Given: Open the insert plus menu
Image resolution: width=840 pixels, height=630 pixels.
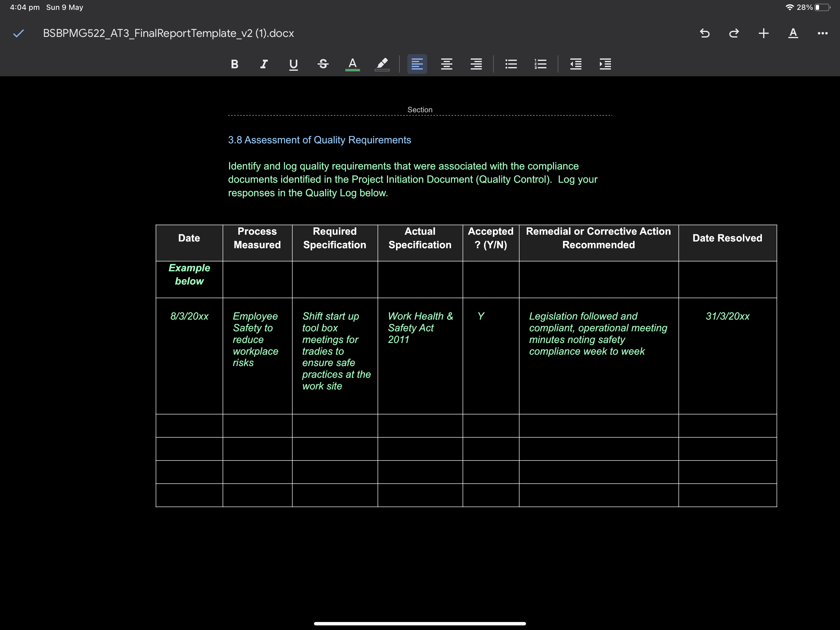Looking at the screenshot, I should [763, 34].
